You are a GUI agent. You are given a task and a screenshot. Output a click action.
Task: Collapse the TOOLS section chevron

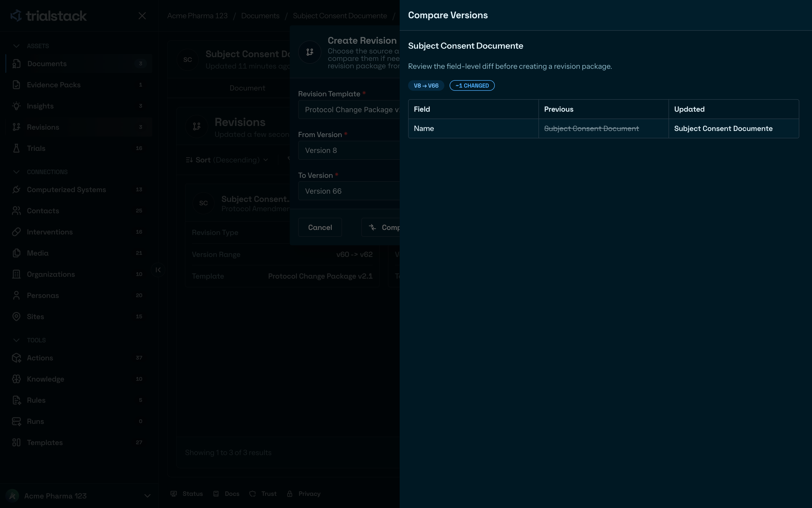coord(16,340)
